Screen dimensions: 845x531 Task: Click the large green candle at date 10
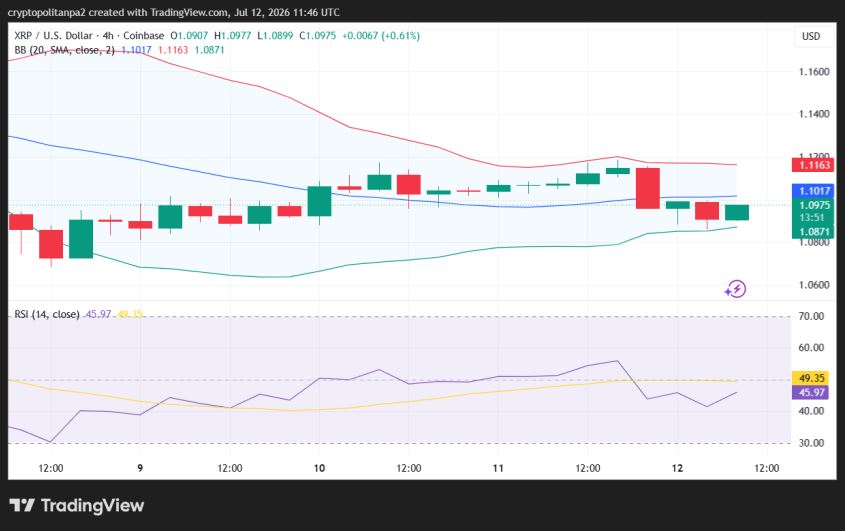point(320,201)
